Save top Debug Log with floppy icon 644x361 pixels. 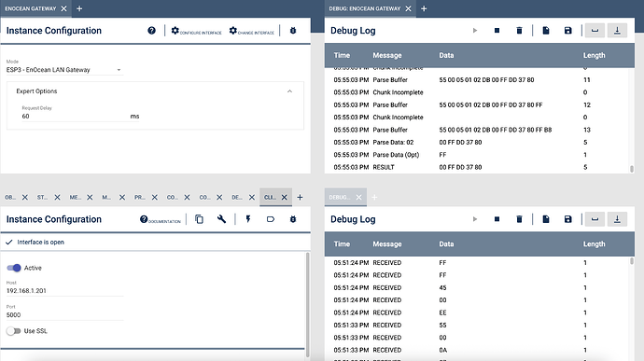568,31
